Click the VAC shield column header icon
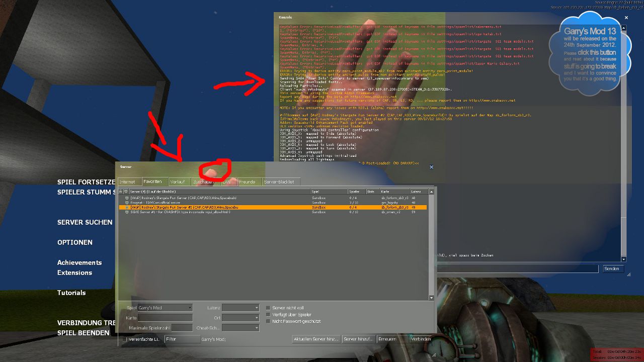 point(126,192)
